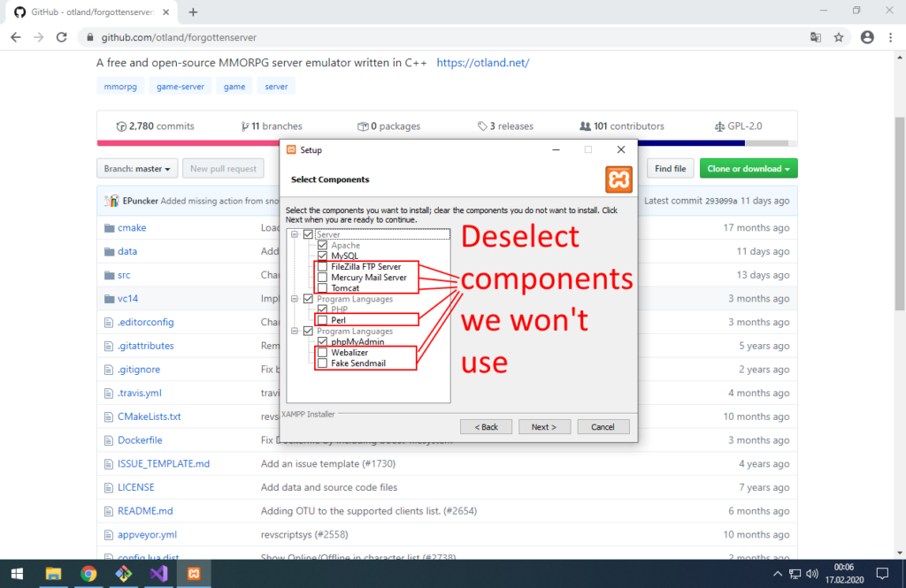Click the volume speaker tray icon
Image resolution: width=906 pixels, height=588 pixels.
pos(812,574)
